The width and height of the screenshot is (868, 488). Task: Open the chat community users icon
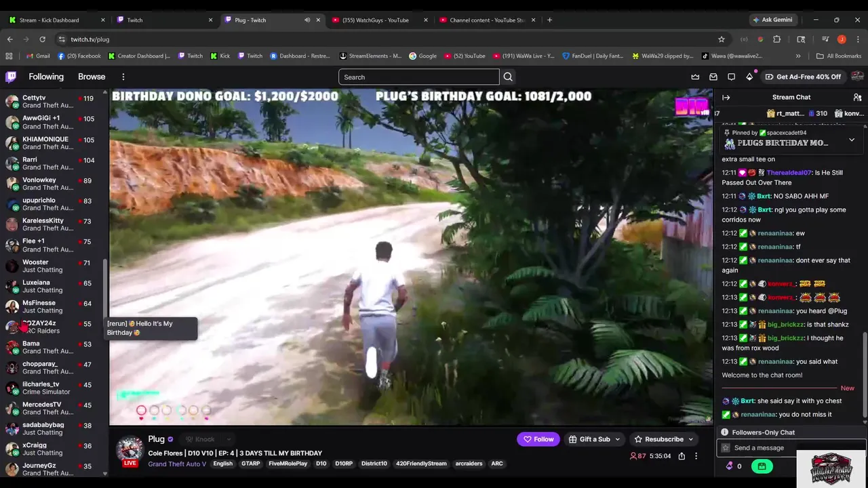(858, 98)
